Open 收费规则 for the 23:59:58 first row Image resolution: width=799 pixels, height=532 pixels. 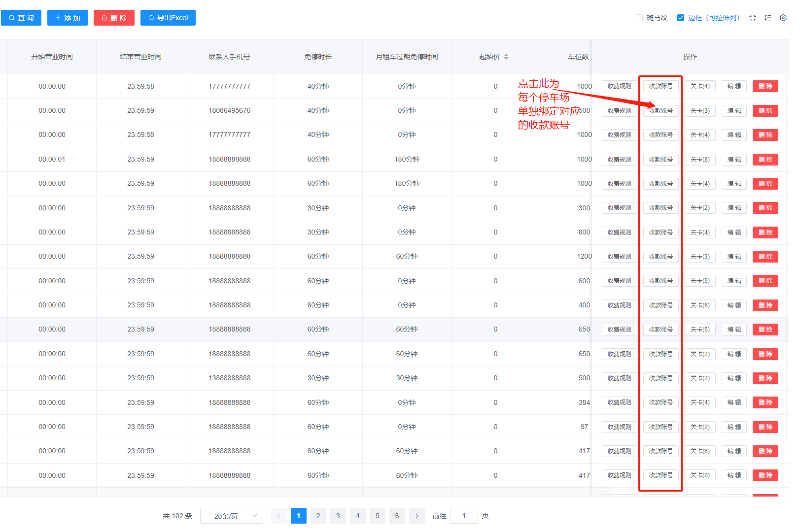[x=619, y=86]
